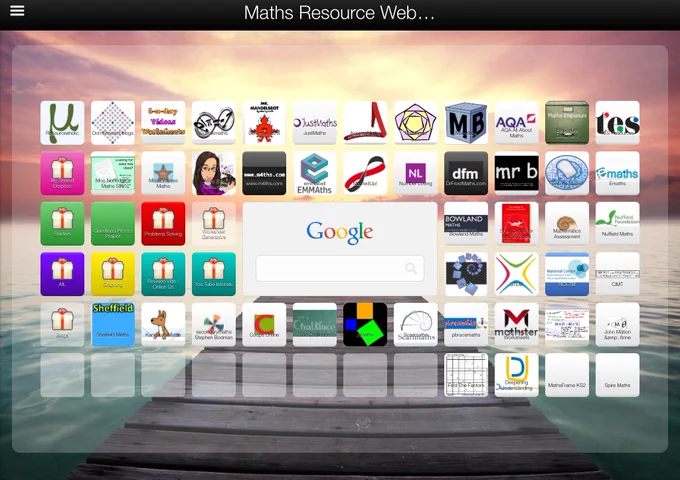Open the spiral of blue cubes tile
Image resolution: width=680 pixels, height=480 pixels.
(466, 274)
